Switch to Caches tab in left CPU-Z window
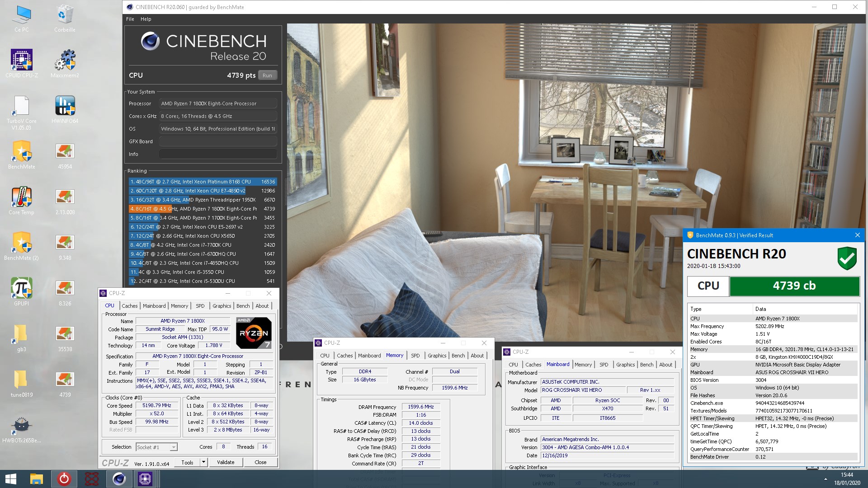The image size is (868, 488). 130,306
